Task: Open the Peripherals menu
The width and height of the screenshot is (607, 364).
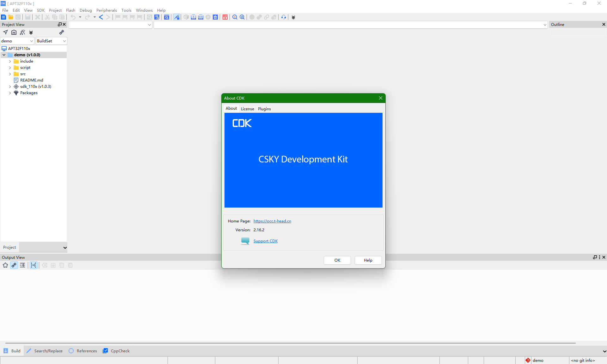Action: (107, 10)
